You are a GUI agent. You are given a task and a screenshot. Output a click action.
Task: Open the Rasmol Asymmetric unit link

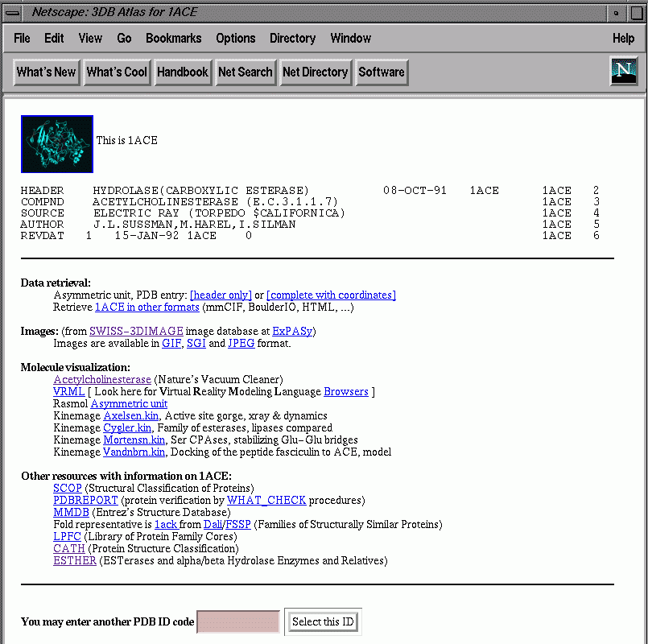coord(129,403)
